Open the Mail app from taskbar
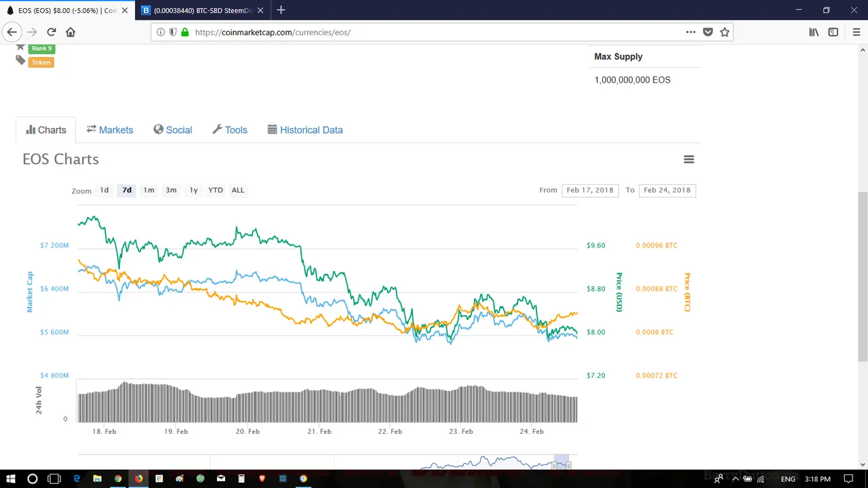868x488 pixels. tap(220, 479)
